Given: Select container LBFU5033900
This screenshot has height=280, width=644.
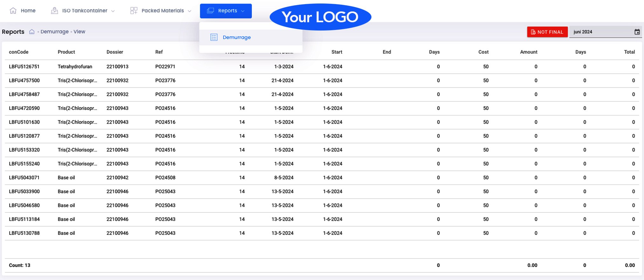Looking at the screenshot, I should (24, 191).
